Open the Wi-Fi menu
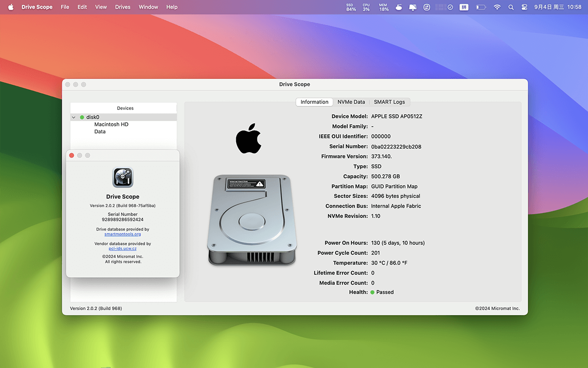 tap(497, 7)
